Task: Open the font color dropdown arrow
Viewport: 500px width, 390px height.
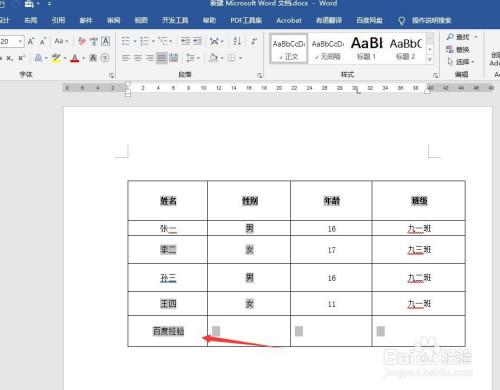Action: (83, 58)
